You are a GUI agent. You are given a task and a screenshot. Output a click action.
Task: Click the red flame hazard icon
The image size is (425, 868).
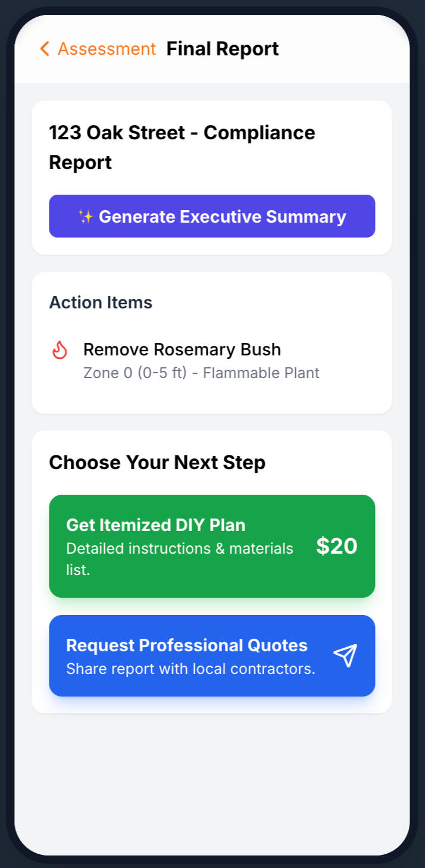[x=60, y=350]
